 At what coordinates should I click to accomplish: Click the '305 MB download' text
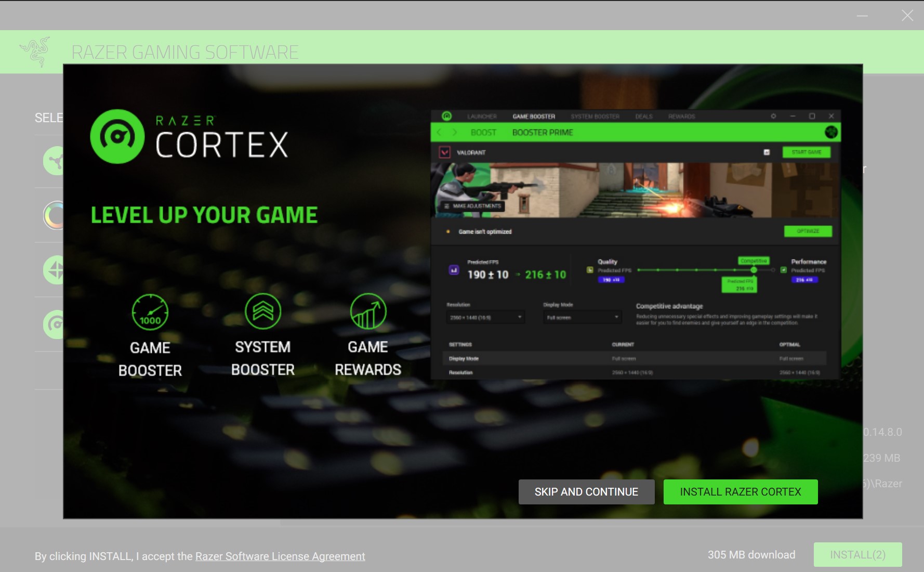pyautogui.click(x=751, y=555)
